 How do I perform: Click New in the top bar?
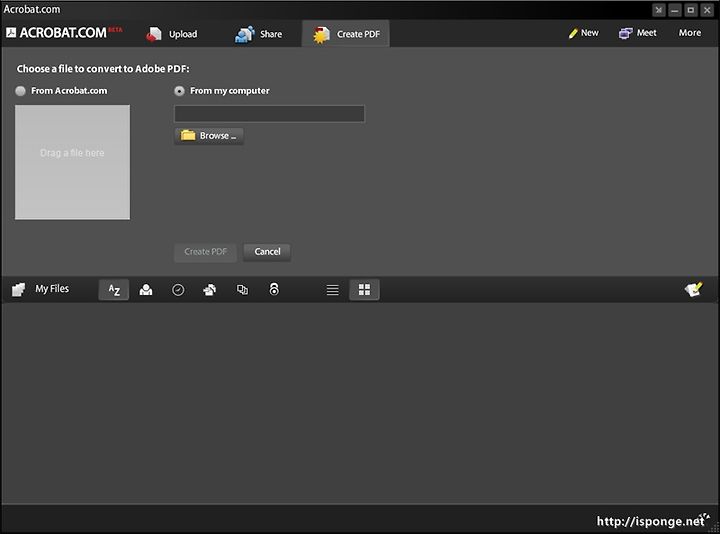point(583,33)
